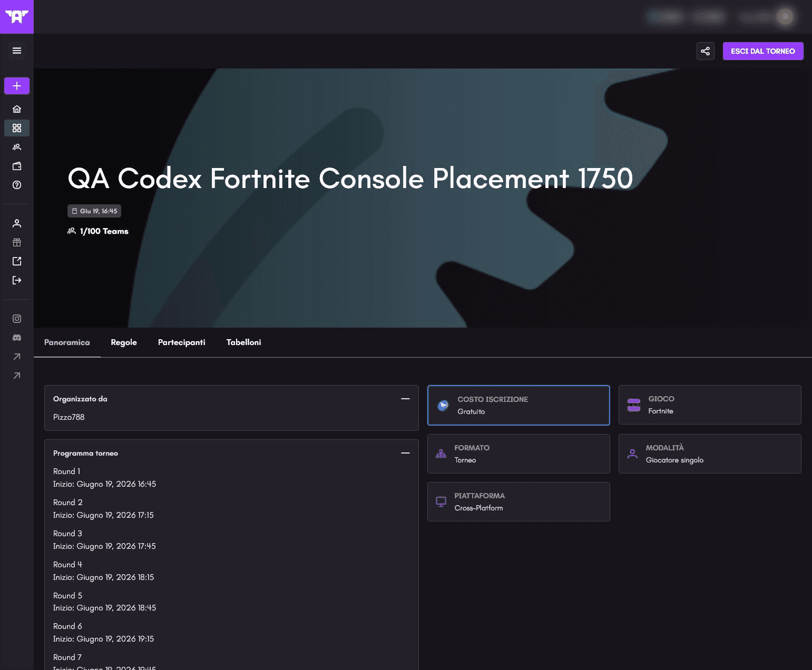Open the hamburger menu in the sidebar

[17, 51]
